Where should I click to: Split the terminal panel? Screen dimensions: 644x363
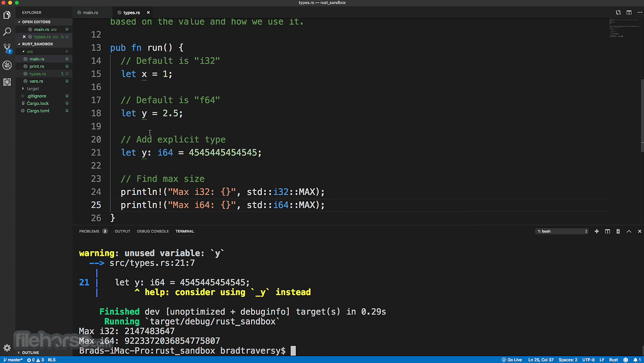pyautogui.click(x=607, y=231)
